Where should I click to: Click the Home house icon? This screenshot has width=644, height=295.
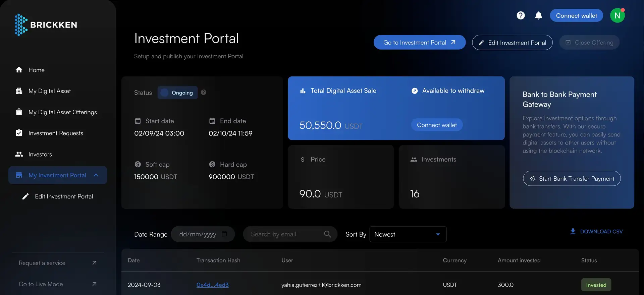point(19,70)
